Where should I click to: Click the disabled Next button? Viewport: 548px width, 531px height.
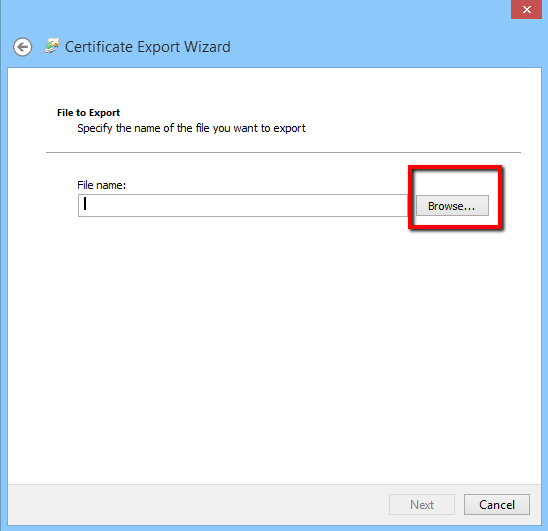pyautogui.click(x=422, y=504)
